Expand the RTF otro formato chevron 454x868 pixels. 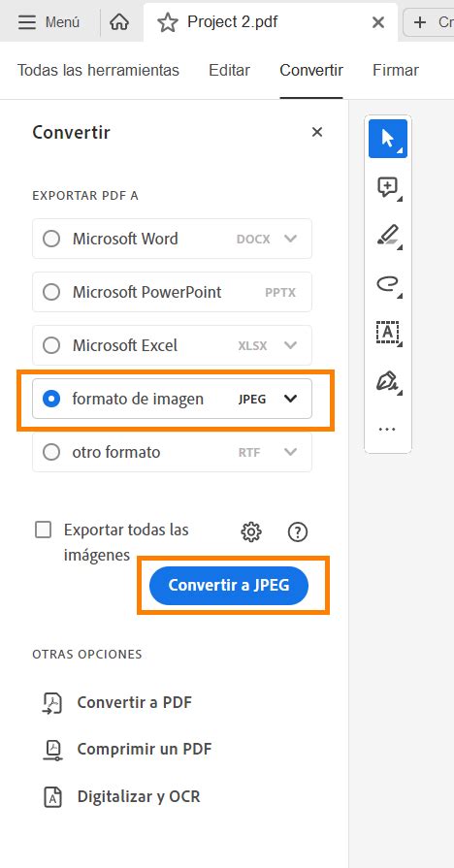[x=290, y=452]
